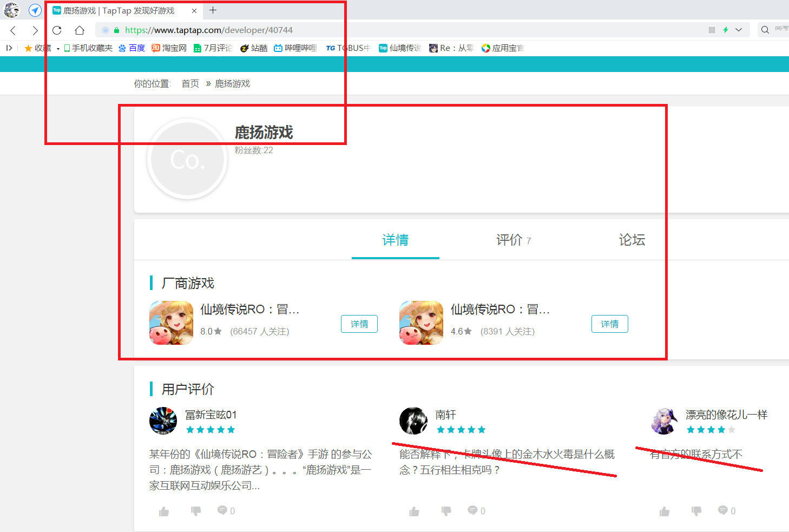Open the TGBUS bookmark
This screenshot has width=789, height=532.
[x=348, y=48]
